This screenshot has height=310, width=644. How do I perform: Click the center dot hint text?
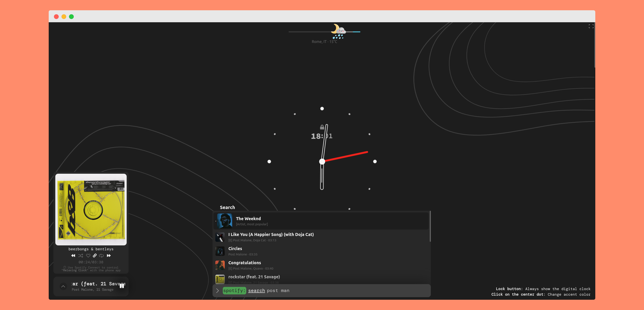(541, 294)
